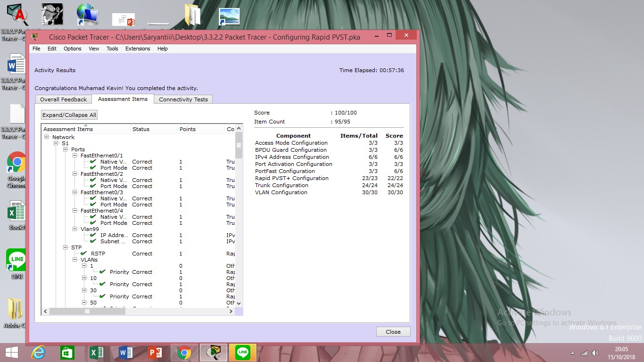Viewport: 644px width, 362px height.
Task: Switch to the Overall Feedback tab
Action: (x=63, y=99)
